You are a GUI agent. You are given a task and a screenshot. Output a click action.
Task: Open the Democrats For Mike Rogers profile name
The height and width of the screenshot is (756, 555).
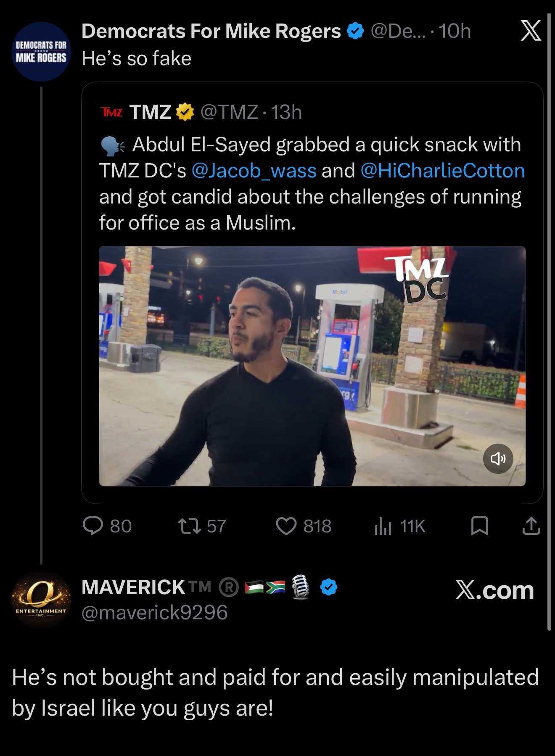click(x=211, y=31)
